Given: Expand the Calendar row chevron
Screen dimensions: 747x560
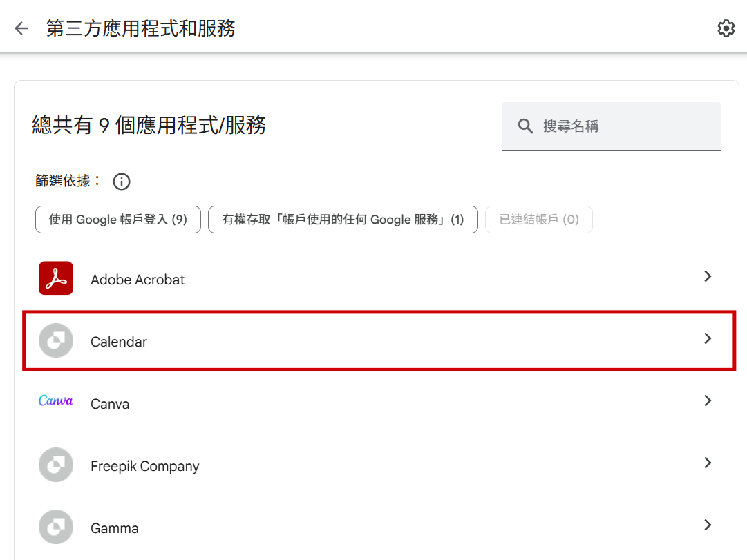Looking at the screenshot, I should pos(707,339).
